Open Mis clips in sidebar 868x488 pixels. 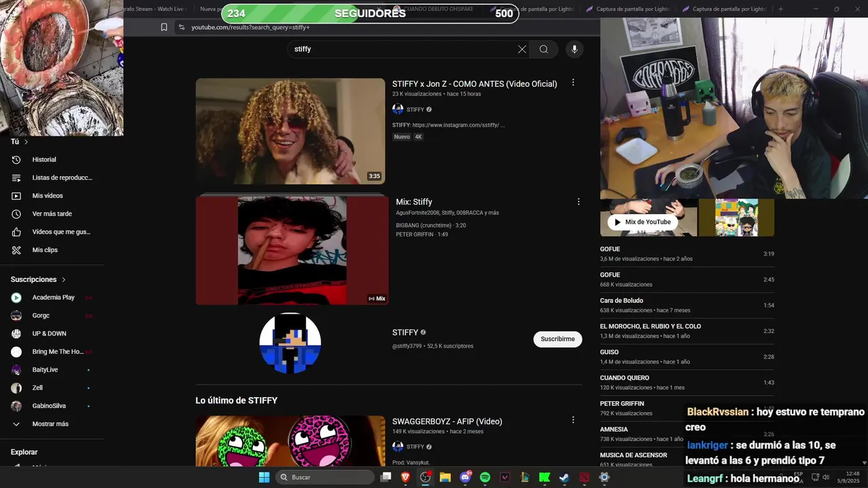click(45, 250)
